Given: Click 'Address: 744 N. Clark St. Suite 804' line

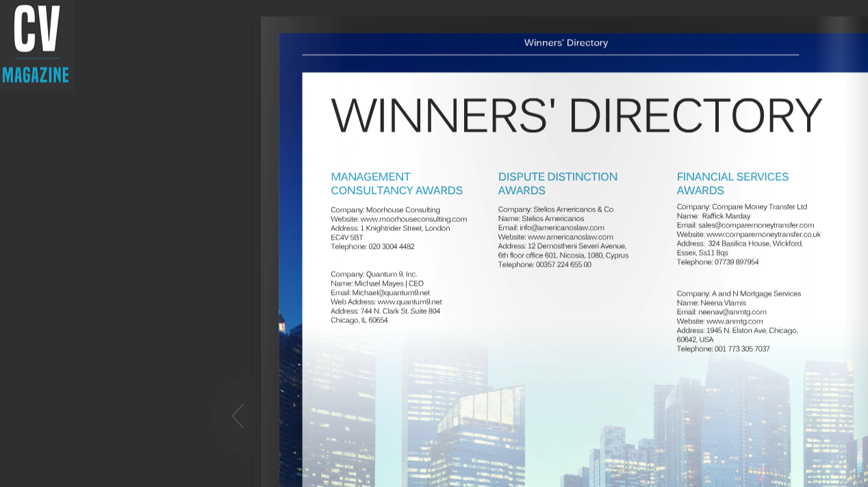Looking at the screenshot, I should click(x=385, y=311).
